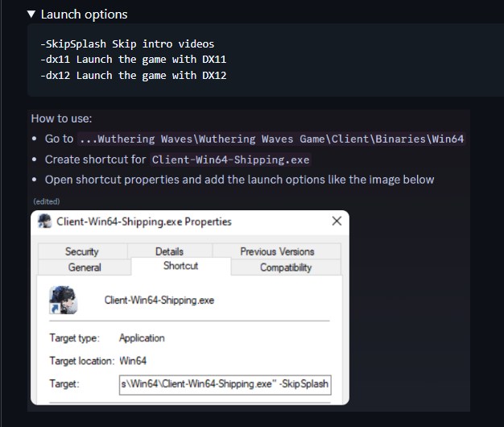Select the -dx11 Launch the game line
This screenshot has width=504, height=427.
[134, 60]
